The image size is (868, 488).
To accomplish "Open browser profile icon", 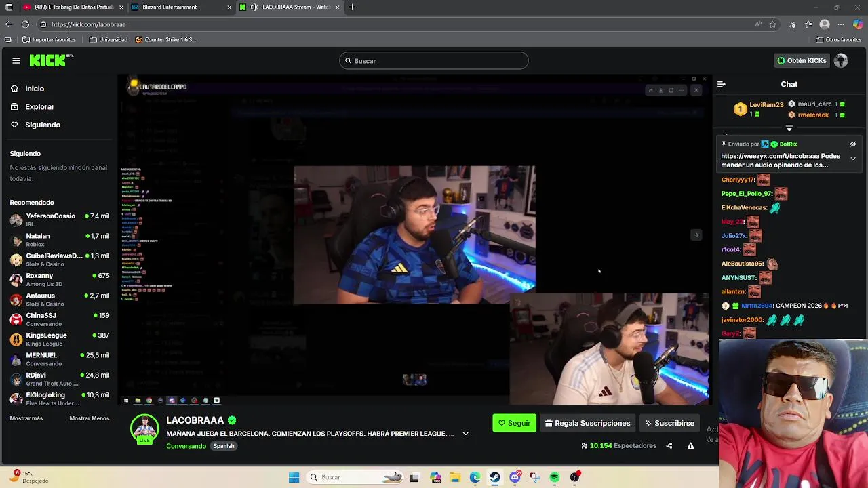I will click(x=825, y=24).
